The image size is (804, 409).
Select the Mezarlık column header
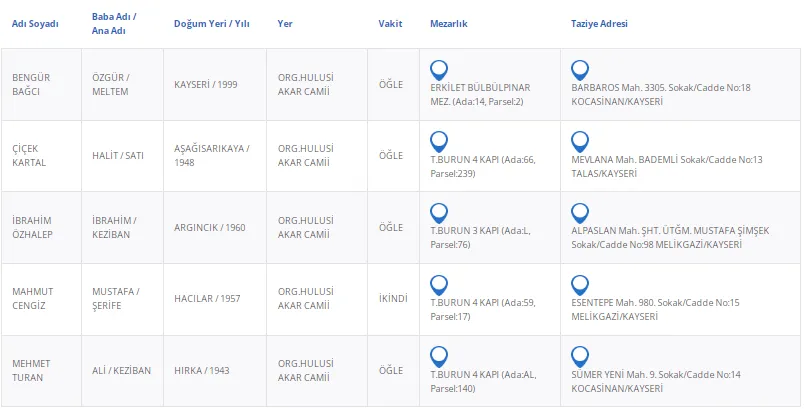(x=448, y=23)
